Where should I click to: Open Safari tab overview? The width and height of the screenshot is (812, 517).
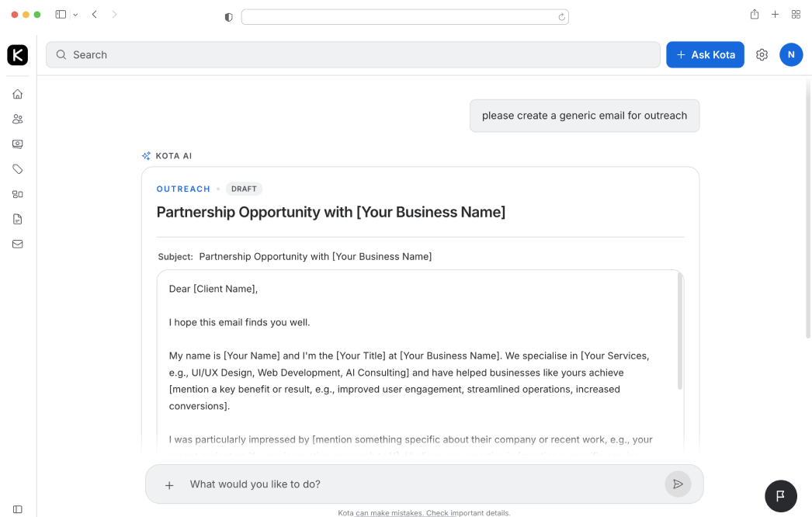coord(796,15)
